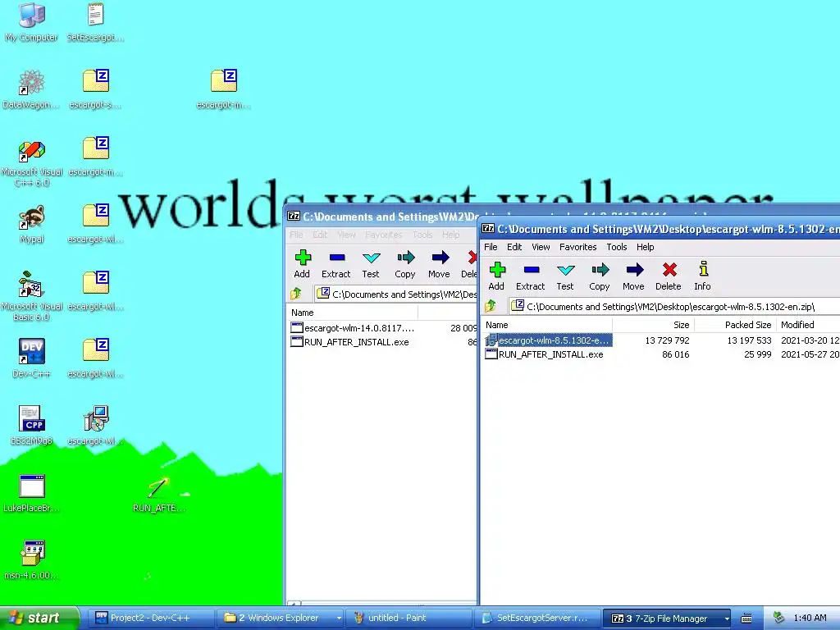Screen dimensions: 840x630
Task: Click Test in the background 7-Zip window
Action: click(x=370, y=264)
